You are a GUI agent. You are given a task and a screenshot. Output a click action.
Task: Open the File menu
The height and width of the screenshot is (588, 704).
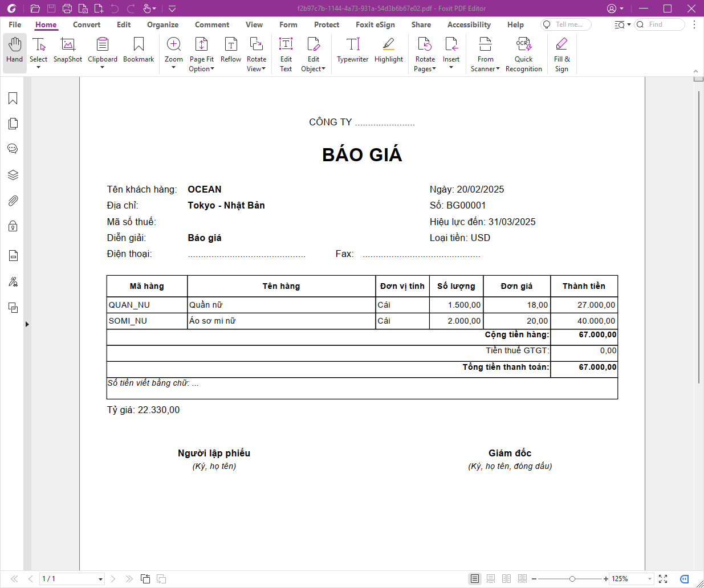[x=15, y=24]
